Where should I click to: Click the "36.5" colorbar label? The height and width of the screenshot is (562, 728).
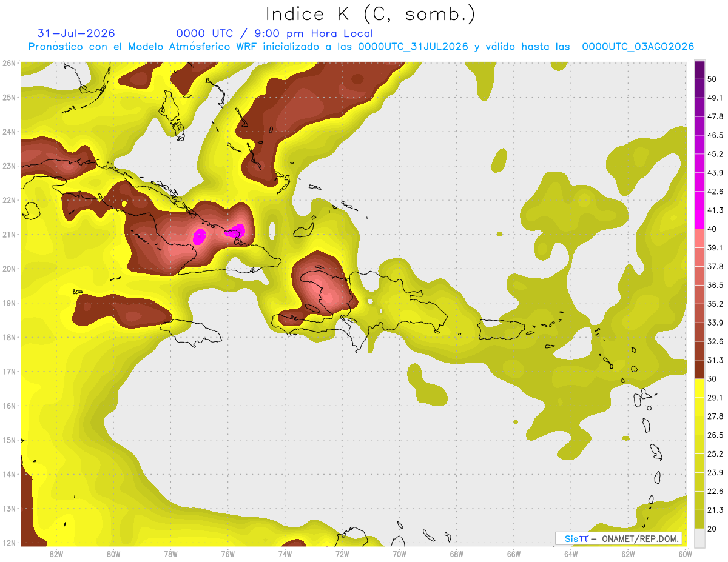[715, 285]
